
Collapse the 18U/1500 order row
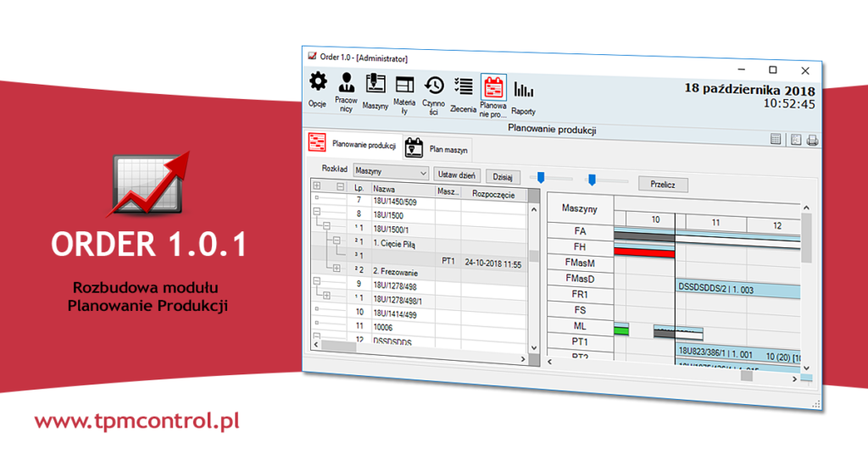click(x=317, y=211)
